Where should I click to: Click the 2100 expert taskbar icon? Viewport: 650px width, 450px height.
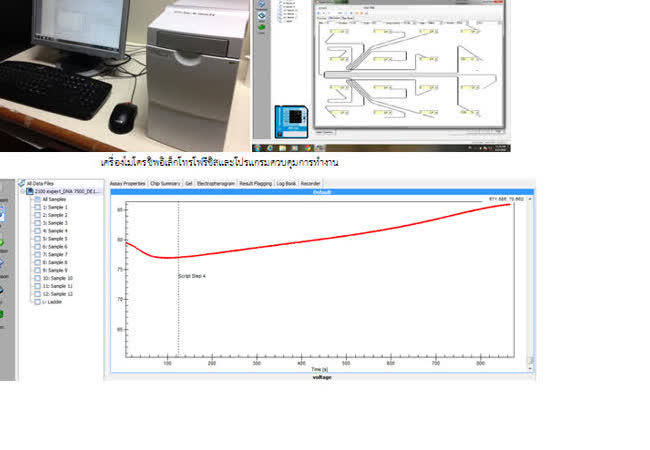(320, 148)
